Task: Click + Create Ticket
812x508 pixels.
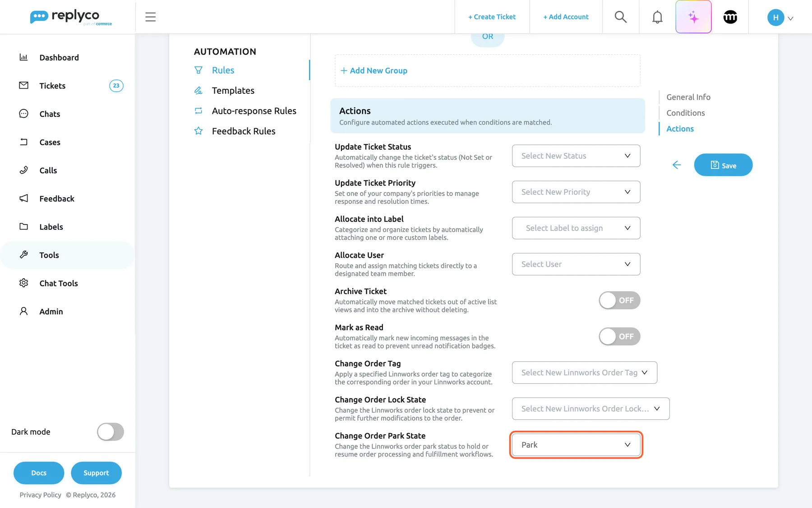Action: click(492, 17)
